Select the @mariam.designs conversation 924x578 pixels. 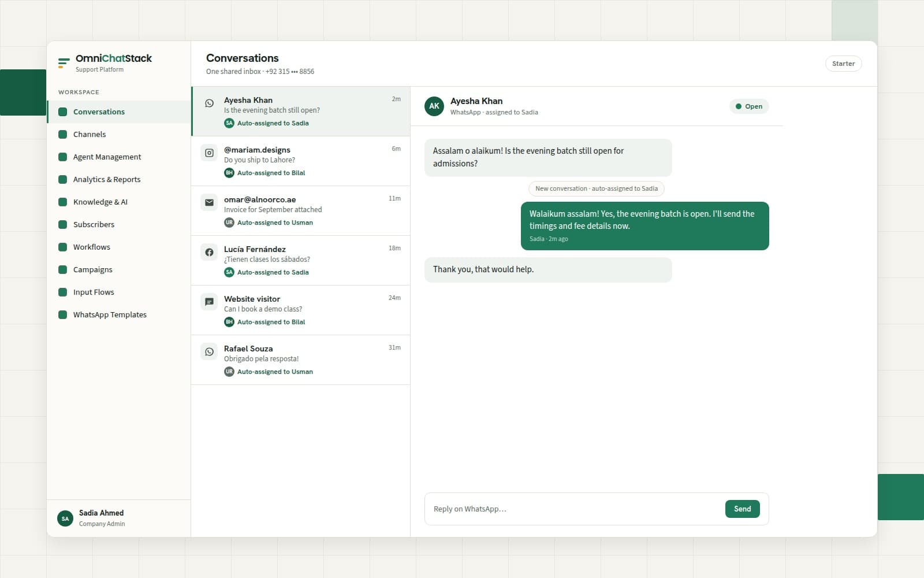(300, 161)
